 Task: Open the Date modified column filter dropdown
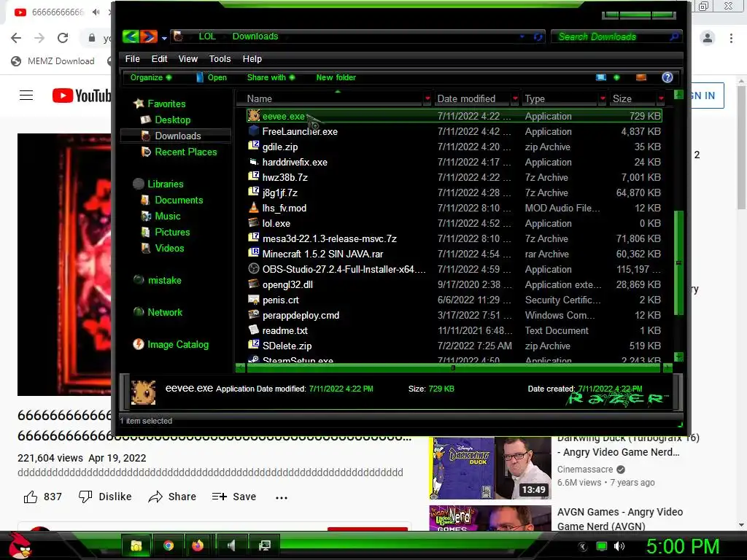[515, 98]
